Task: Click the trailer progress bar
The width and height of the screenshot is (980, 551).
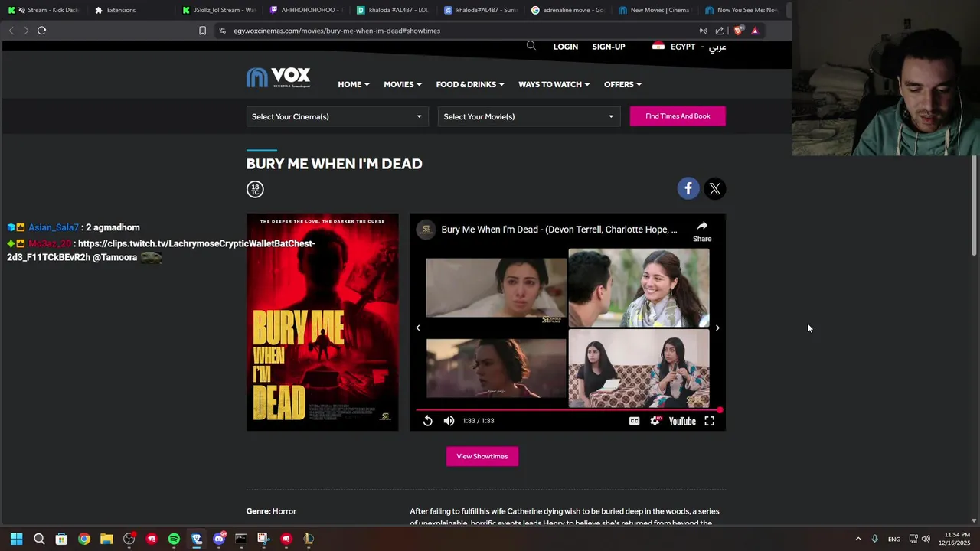Action: click(x=567, y=410)
